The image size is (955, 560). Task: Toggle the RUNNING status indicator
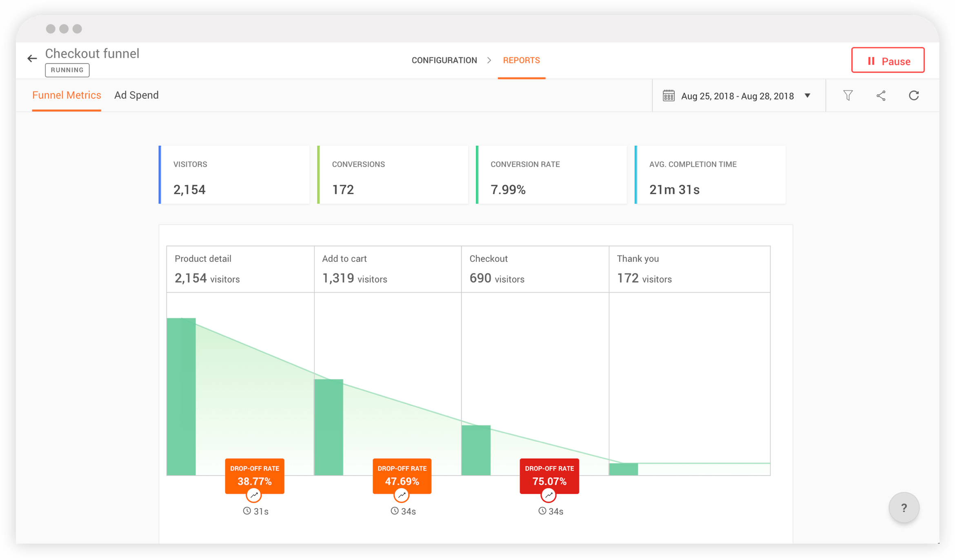pos(67,69)
